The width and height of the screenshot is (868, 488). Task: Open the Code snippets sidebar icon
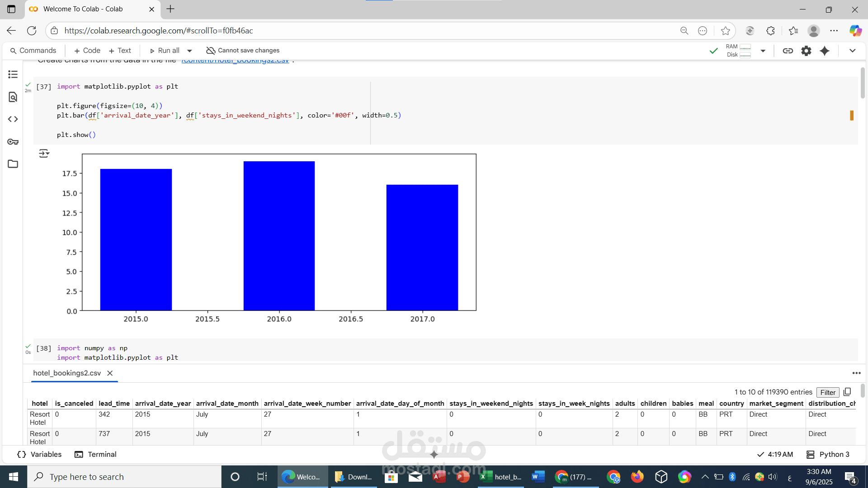(x=13, y=119)
